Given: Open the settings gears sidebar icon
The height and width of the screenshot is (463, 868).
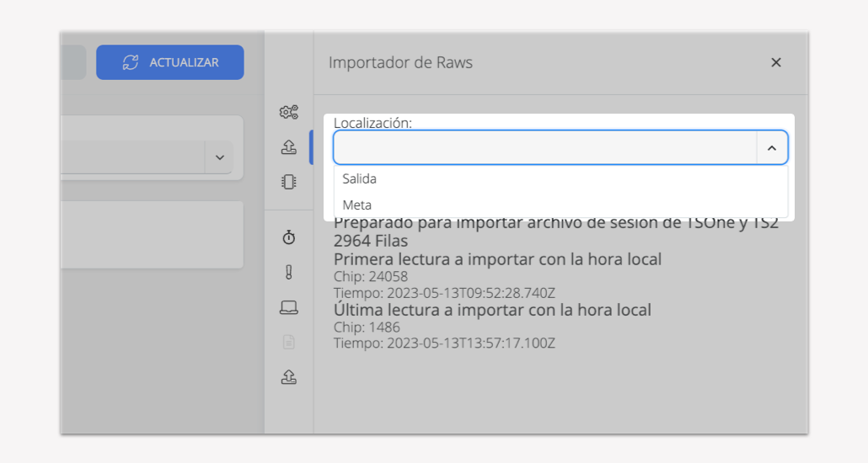Looking at the screenshot, I should (288, 112).
